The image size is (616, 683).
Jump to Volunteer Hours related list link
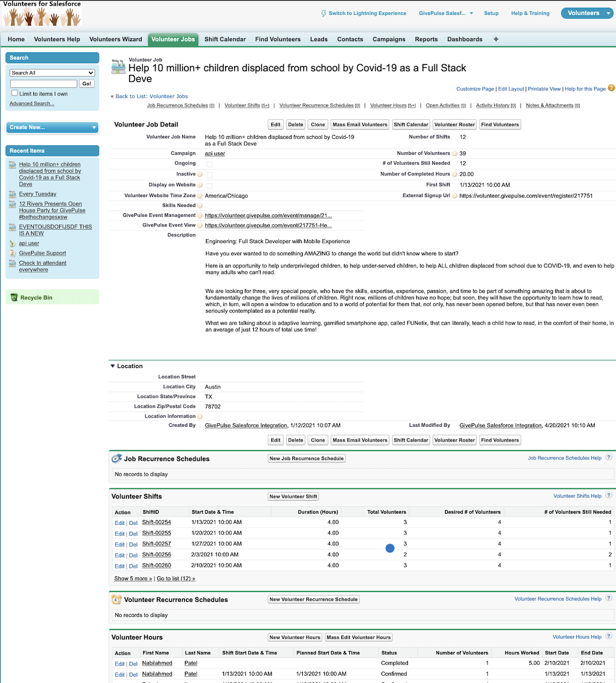coord(393,106)
